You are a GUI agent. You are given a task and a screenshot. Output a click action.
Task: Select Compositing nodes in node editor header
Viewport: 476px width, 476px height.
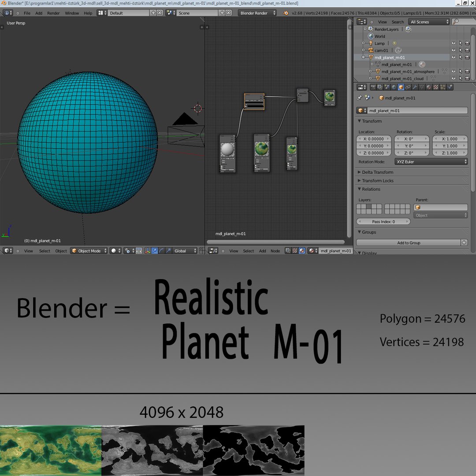click(288, 251)
